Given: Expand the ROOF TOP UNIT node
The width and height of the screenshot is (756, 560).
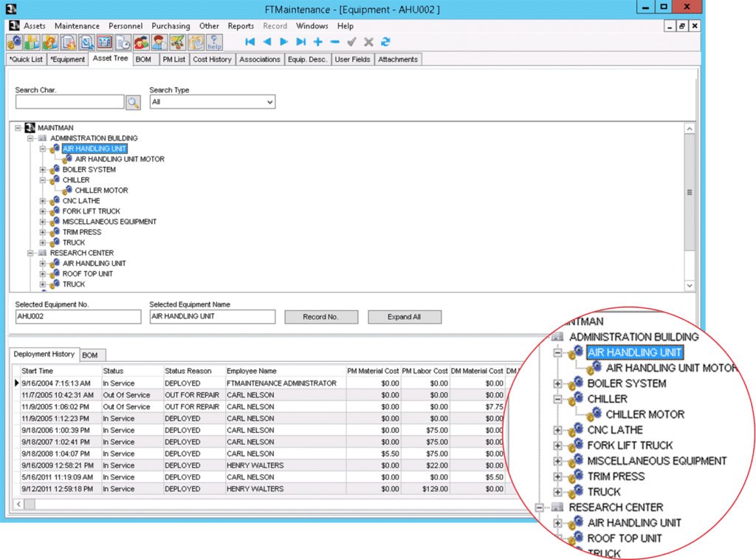Looking at the screenshot, I should point(43,274).
